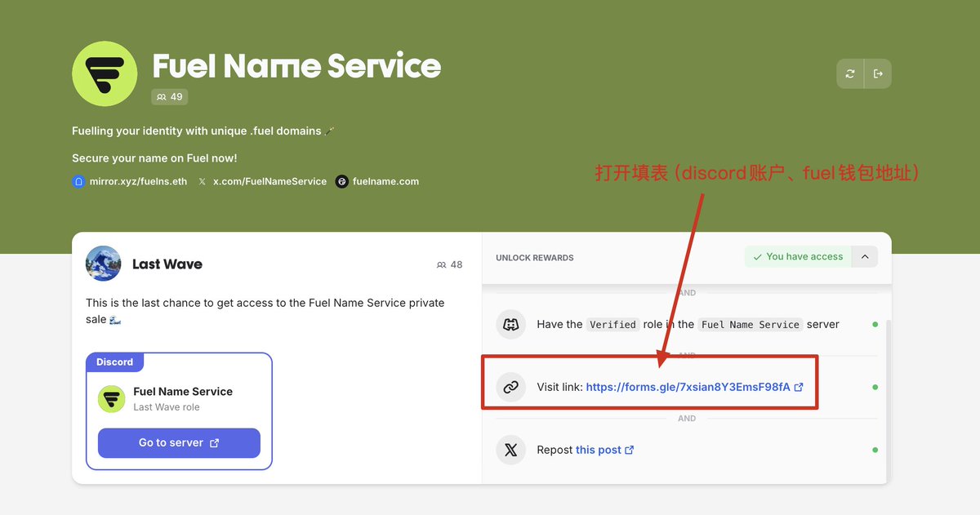This screenshot has height=515, width=980.
Task: Click the logout icon button in header
Action: click(x=878, y=73)
